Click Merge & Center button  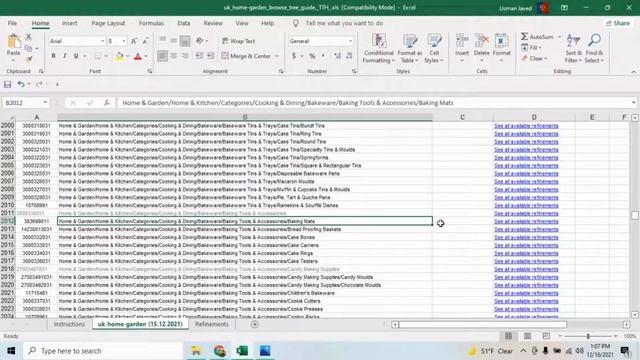(247, 56)
